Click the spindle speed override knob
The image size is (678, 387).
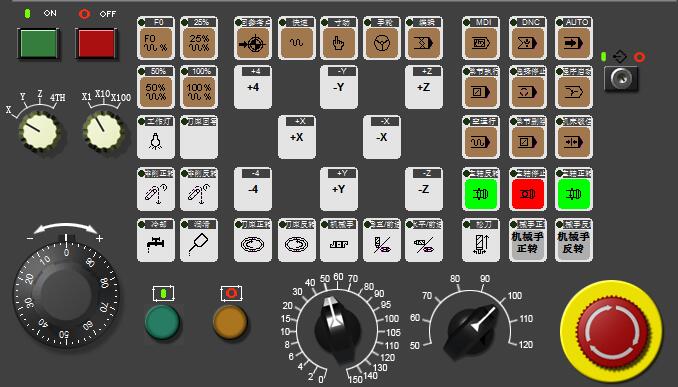coord(470,332)
